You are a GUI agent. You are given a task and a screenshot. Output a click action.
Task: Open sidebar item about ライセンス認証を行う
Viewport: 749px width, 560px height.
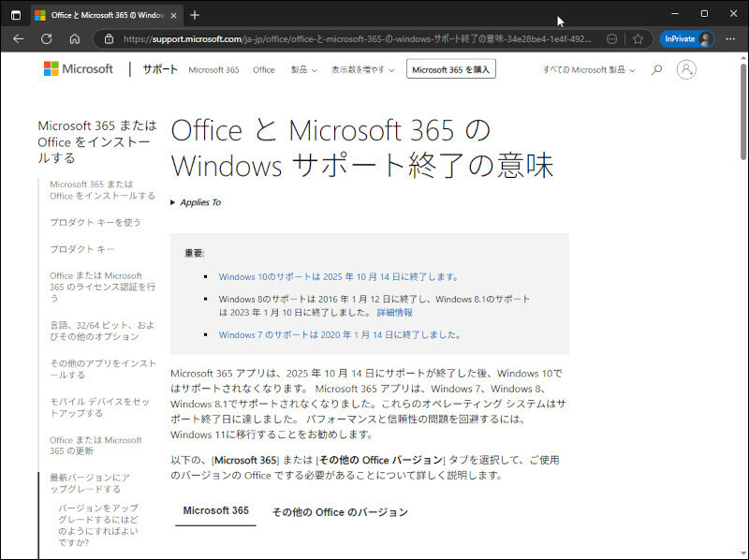point(102,287)
